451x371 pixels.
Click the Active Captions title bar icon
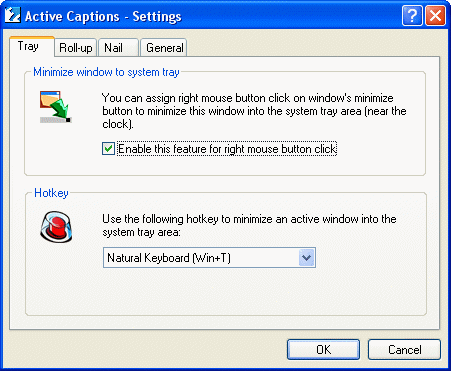click(x=13, y=15)
